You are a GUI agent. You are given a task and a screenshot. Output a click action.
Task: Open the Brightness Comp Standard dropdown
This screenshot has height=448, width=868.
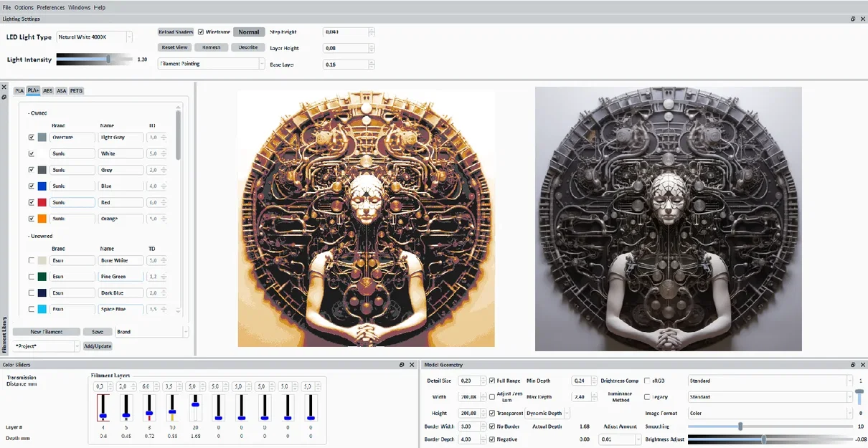(770, 381)
